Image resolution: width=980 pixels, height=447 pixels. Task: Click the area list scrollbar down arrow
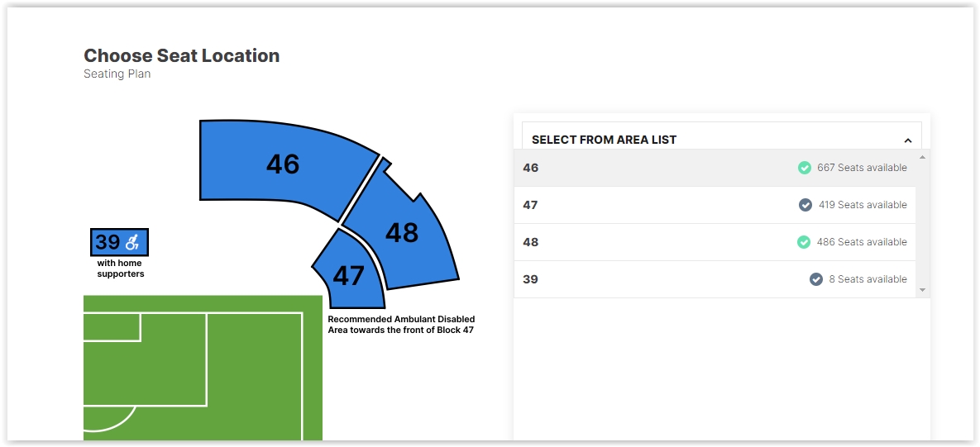[x=922, y=290]
